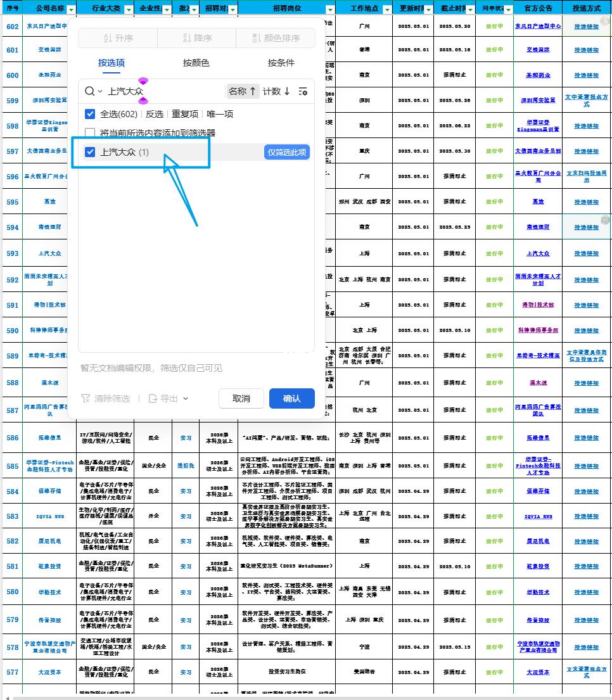Screen dimensions: 612x700
Task: Click the 唯一项 unique items option
Action: coord(220,114)
